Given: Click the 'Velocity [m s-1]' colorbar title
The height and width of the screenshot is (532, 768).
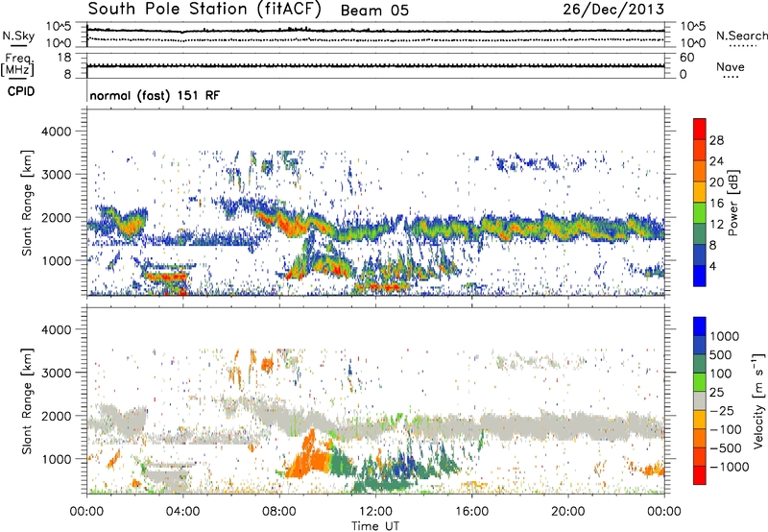Looking at the screenshot, I should [x=758, y=400].
